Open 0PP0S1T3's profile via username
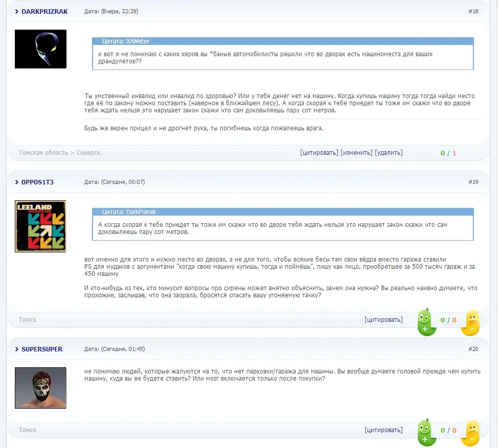 coord(37,182)
